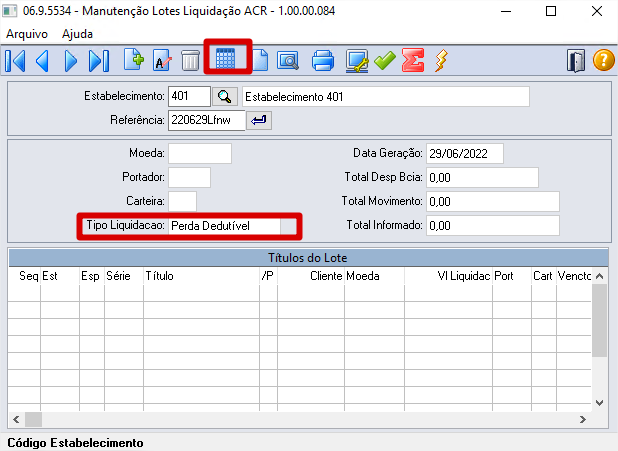Click the Portador field
The width and height of the screenshot is (618, 451).
coord(189,177)
